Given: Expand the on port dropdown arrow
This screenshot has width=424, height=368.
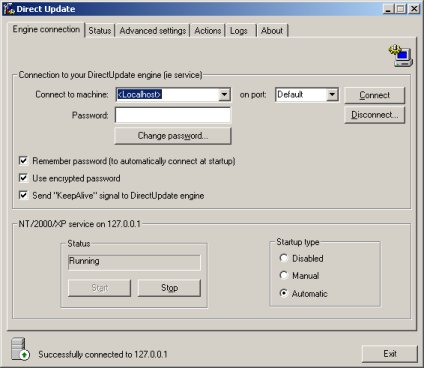Looking at the screenshot, I should pos(332,95).
